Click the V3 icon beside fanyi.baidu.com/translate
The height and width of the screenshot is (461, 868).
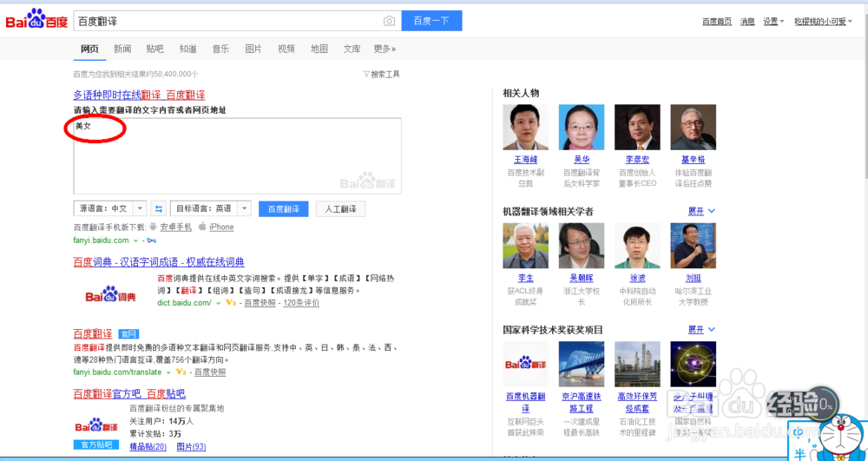[181, 372]
